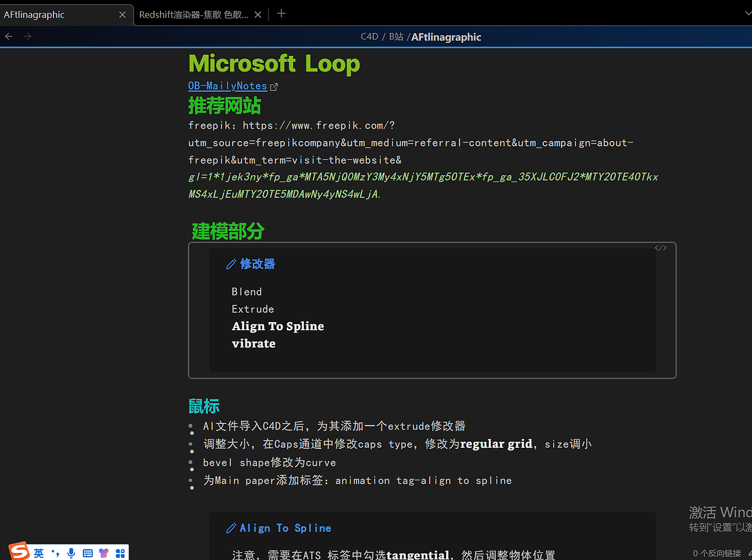This screenshot has height=560, width=752.
Task: Click the pencil icon on Align To Spline callout
Action: pyautogui.click(x=231, y=528)
